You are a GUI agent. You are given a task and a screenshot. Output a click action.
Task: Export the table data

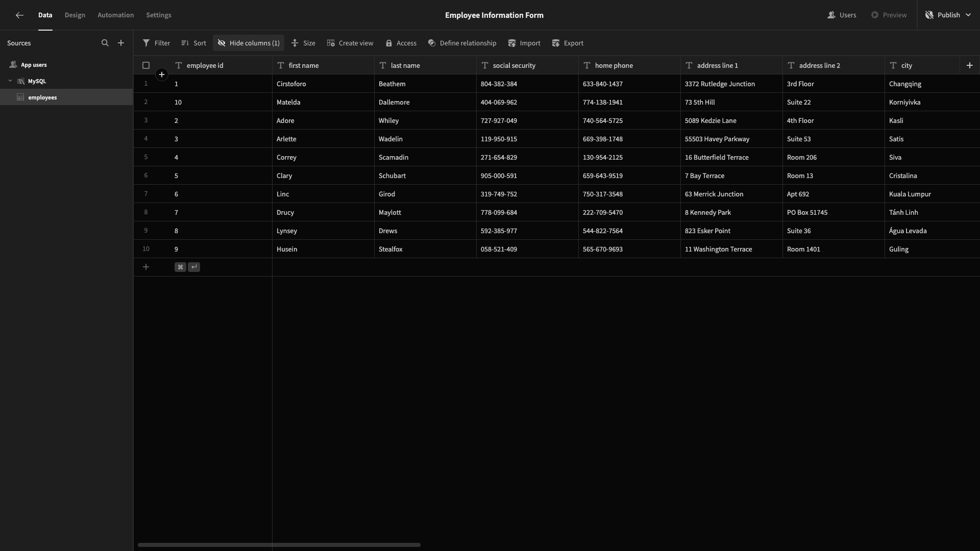pyautogui.click(x=568, y=43)
